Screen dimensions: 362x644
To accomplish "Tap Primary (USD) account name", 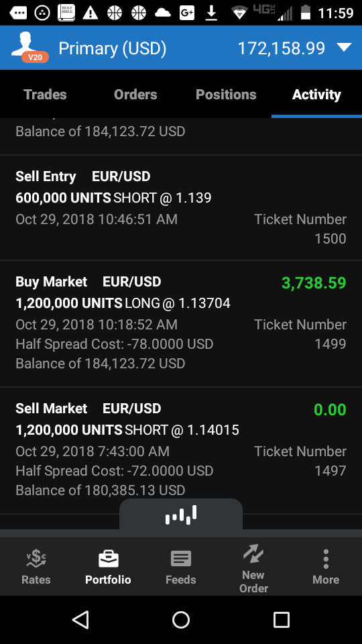I will tap(113, 48).
